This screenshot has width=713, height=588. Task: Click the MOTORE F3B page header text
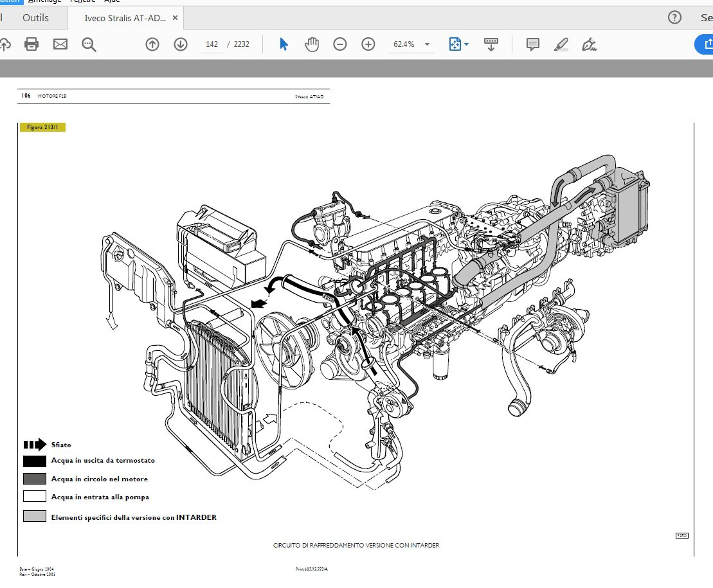[52, 96]
